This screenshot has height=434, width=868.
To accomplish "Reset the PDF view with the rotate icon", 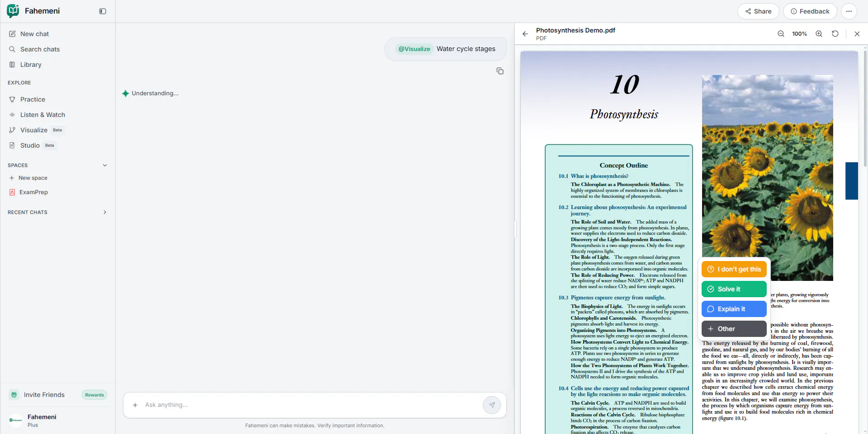I will pyautogui.click(x=835, y=34).
